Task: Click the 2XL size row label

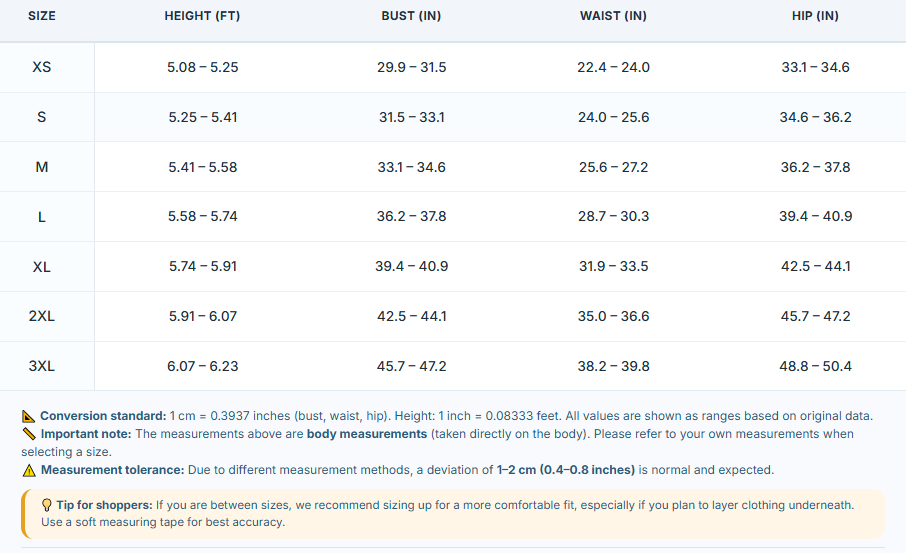Action: point(42,316)
